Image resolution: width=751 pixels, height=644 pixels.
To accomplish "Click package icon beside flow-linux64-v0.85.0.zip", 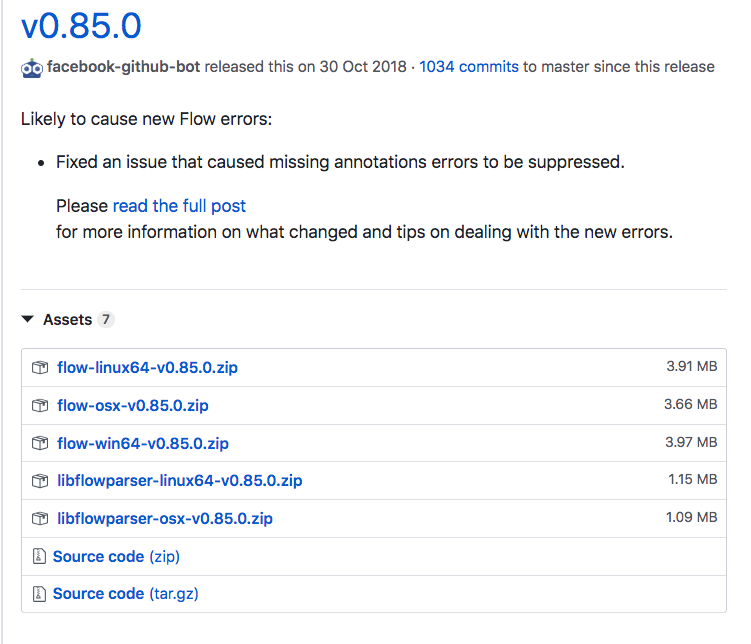I will 40,367.
